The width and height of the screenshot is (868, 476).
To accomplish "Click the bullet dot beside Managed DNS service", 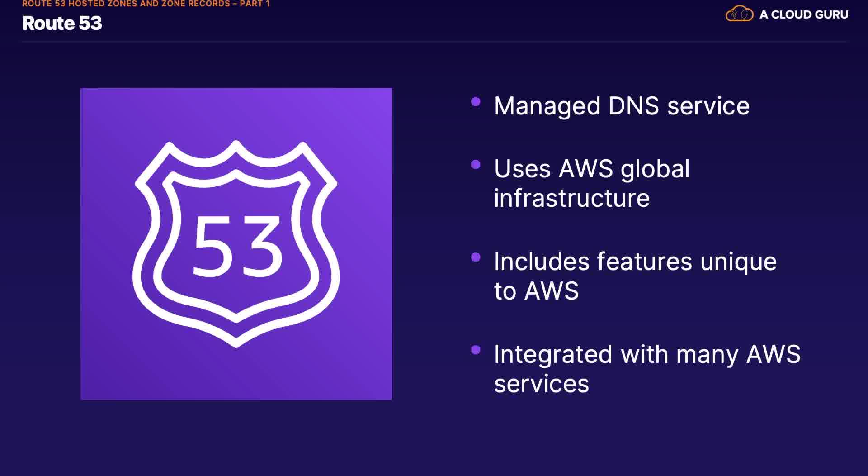I will [x=476, y=102].
